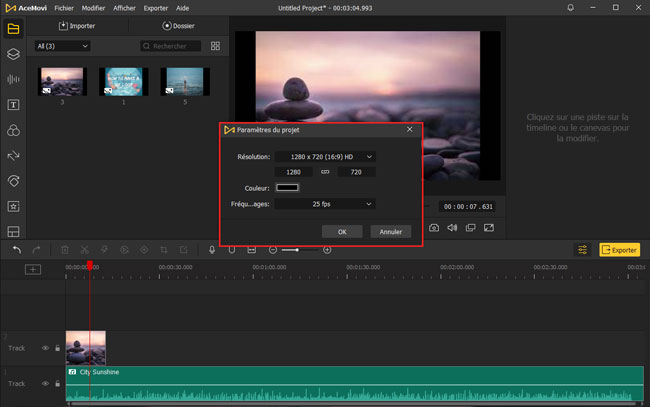Click the resolution width field showing 1280
This screenshot has width=650, height=407.
[293, 172]
